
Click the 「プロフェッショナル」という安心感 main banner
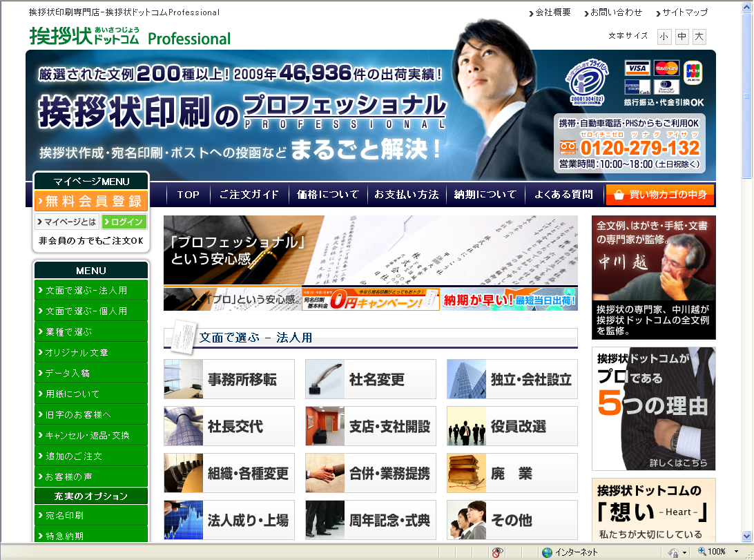pos(370,250)
